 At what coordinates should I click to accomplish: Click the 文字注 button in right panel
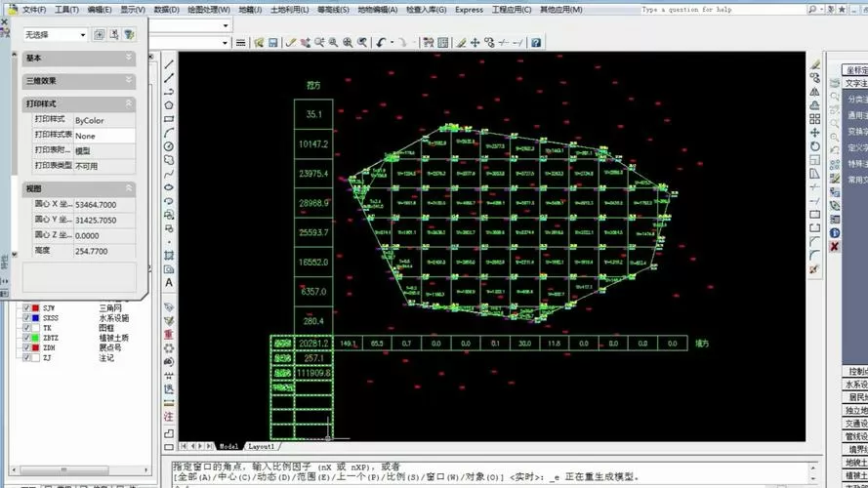[855, 84]
